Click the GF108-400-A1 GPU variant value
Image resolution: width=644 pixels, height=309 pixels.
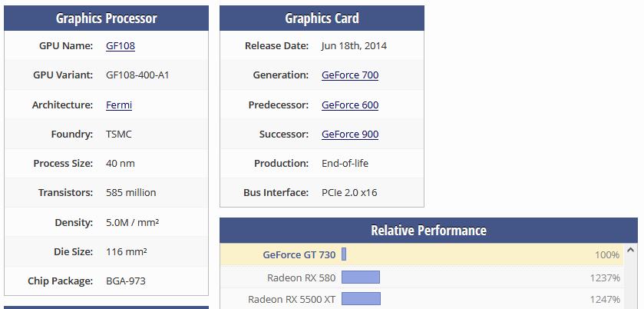[137, 75]
